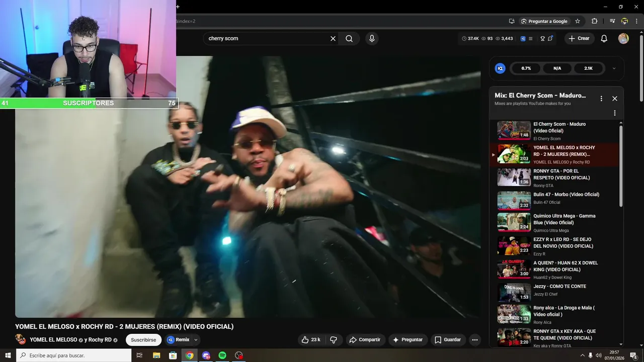The width and height of the screenshot is (644, 362).
Task: Open Chrome three-dot menu
Action: coord(636,21)
